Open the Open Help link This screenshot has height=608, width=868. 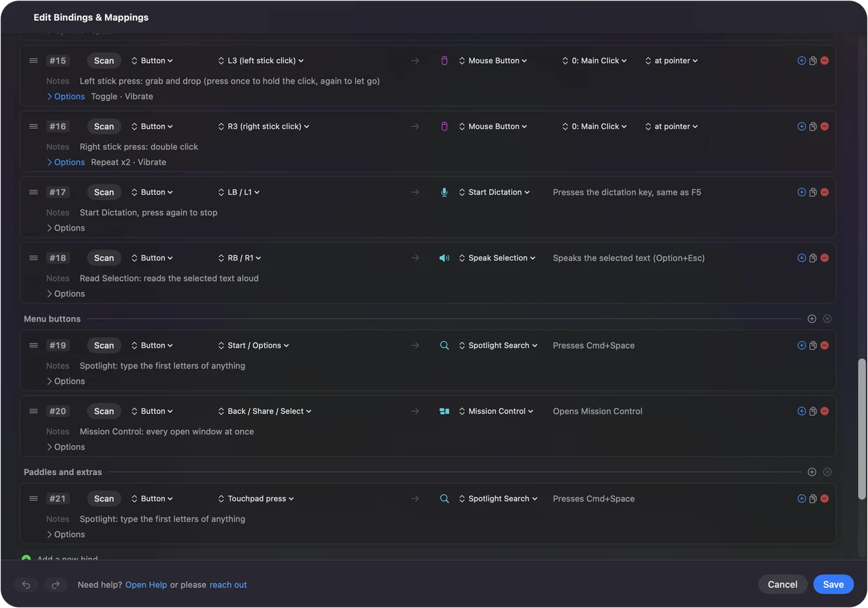coord(146,584)
